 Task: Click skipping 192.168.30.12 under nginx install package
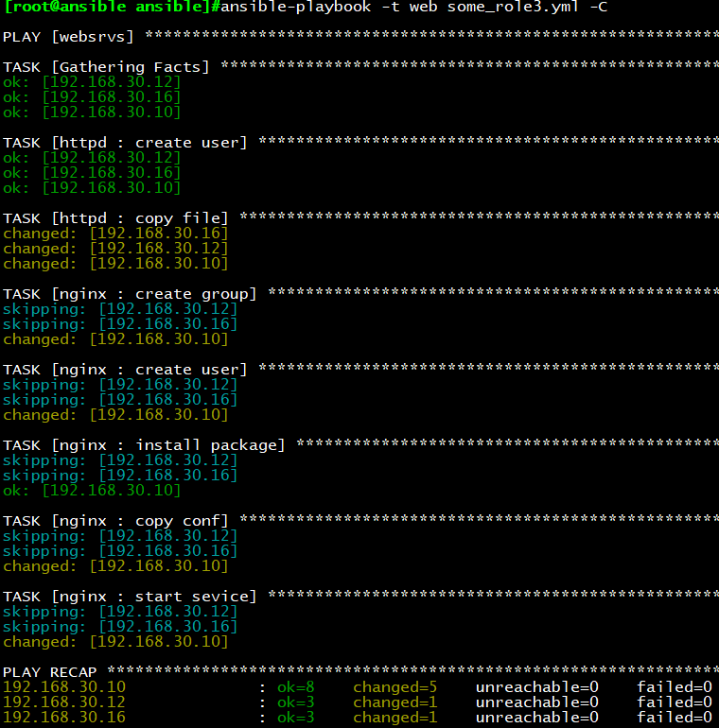point(120,460)
